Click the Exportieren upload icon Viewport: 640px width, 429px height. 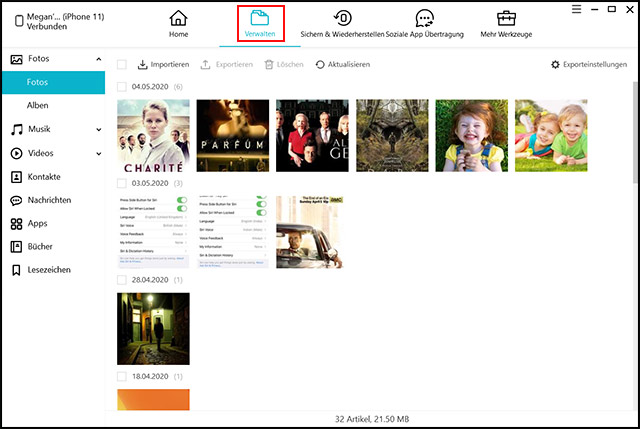pos(205,64)
